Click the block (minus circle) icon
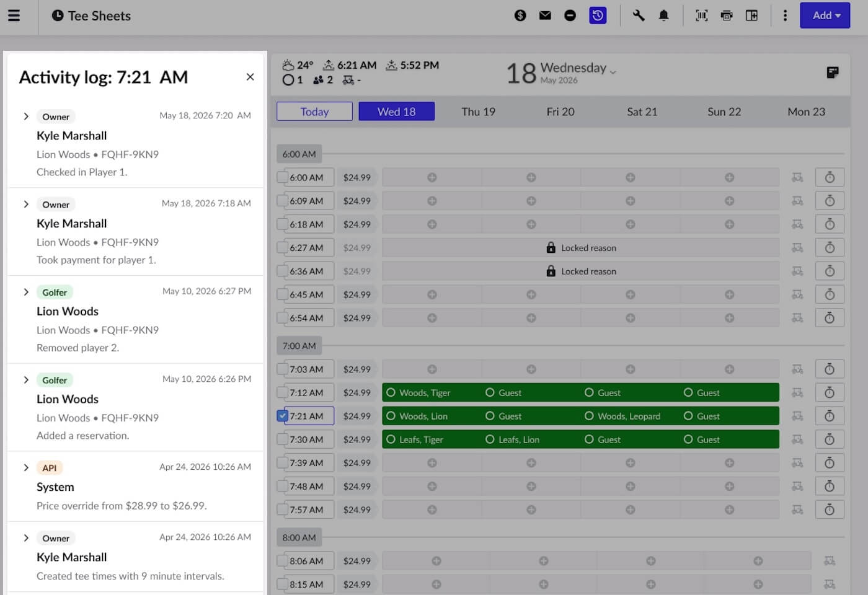This screenshot has width=868, height=595. [x=570, y=15]
